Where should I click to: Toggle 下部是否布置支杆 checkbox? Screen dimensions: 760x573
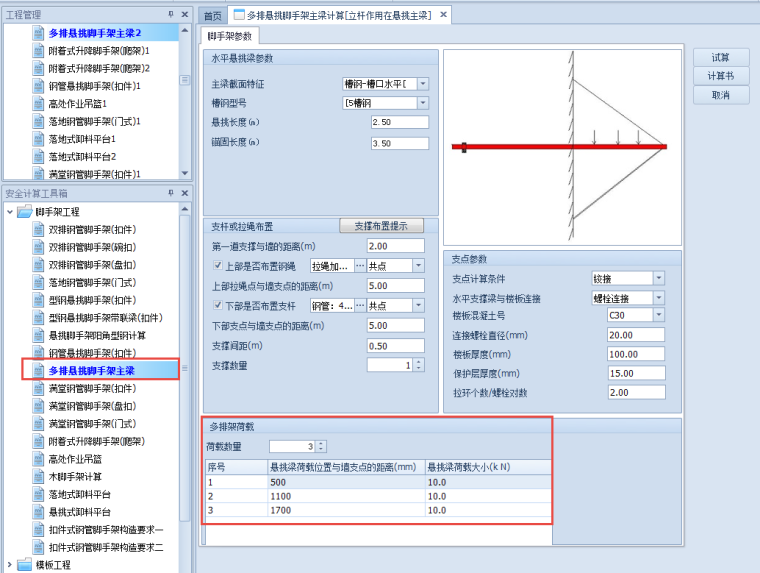[218, 306]
